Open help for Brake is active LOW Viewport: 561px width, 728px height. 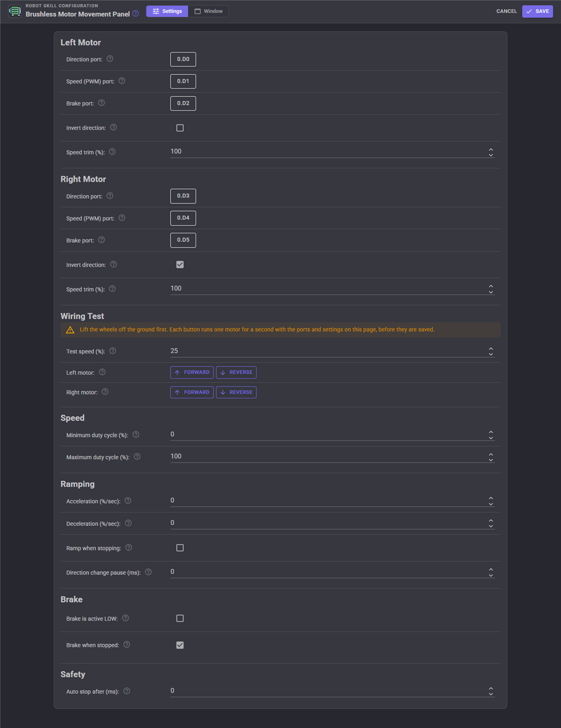[125, 618]
